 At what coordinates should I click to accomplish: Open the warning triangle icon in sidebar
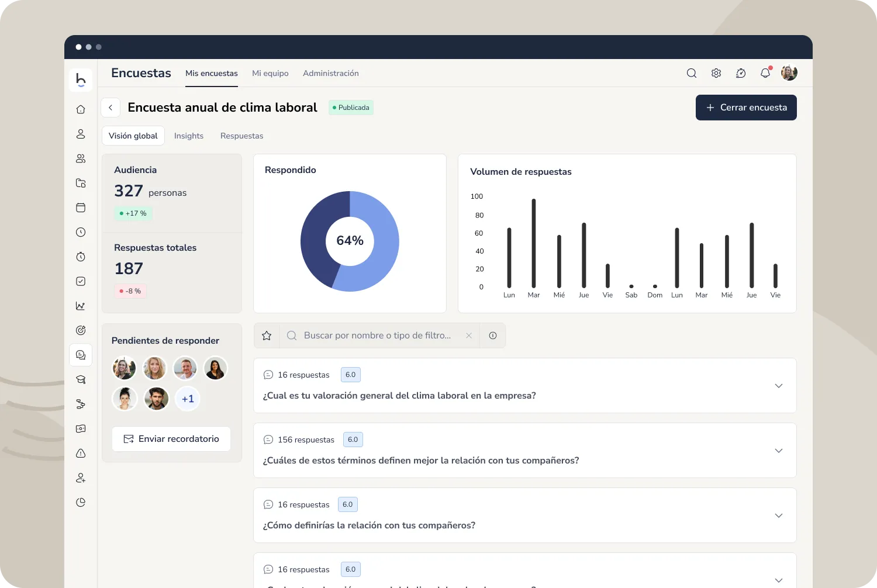coord(81,453)
